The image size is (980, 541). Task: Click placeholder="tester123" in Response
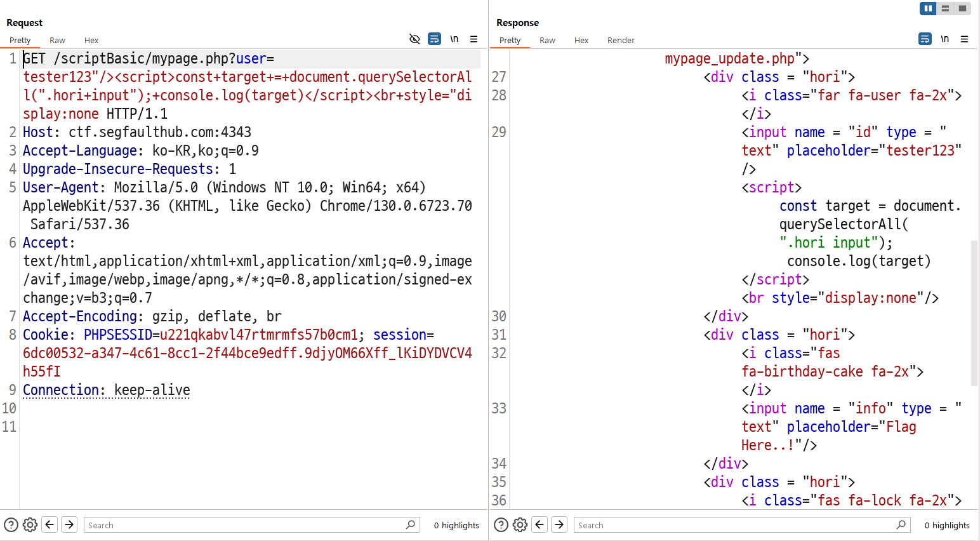pyautogui.click(x=874, y=150)
